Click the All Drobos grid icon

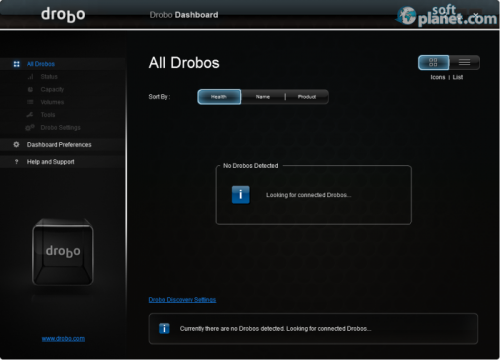(16, 64)
